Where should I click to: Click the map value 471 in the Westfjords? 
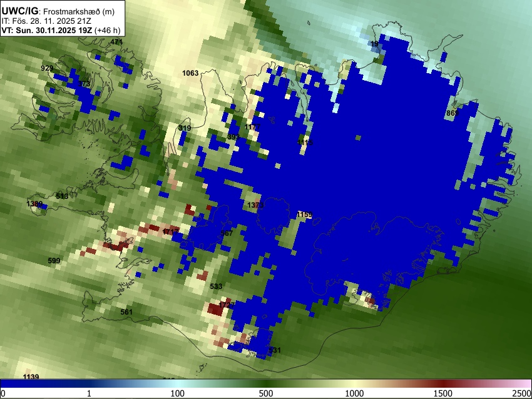click(x=116, y=42)
